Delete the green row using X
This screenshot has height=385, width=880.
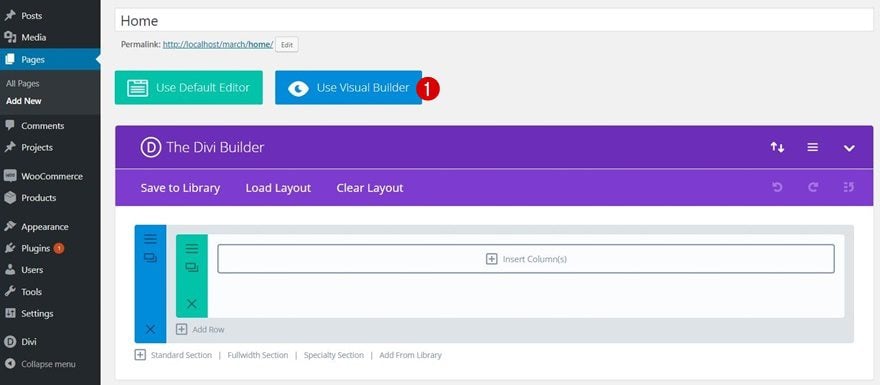pos(192,304)
